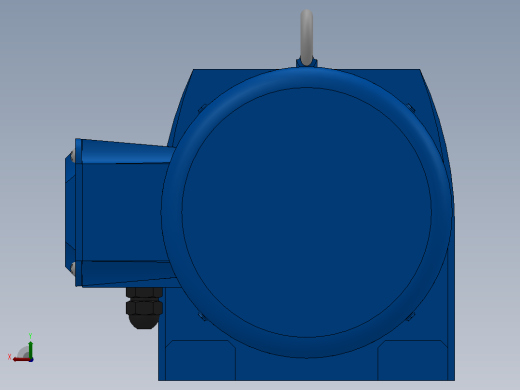Click the black cable gland fitting

click(144, 308)
